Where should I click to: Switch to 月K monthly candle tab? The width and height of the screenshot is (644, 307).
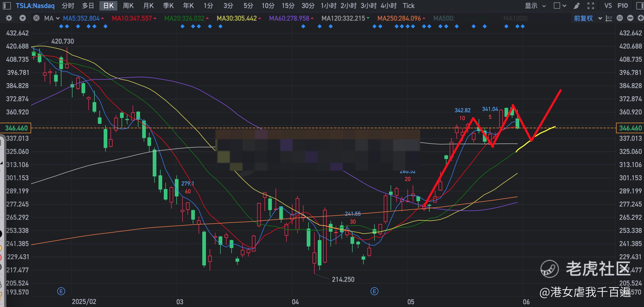pyautogui.click(x=148, y=6)
